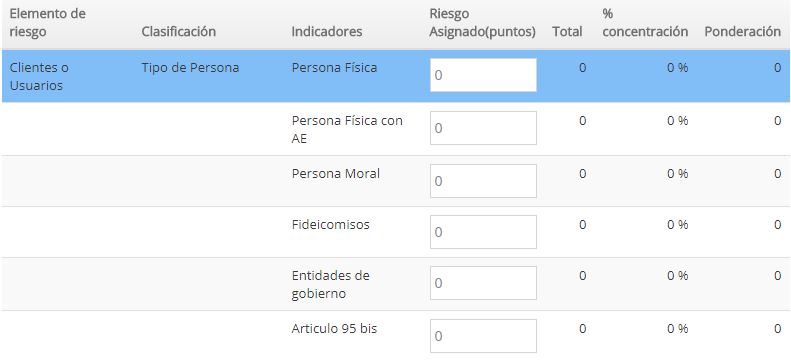This screenshot has width=791, height=361.
Task: Click the % concentración column header
Action: coord(645,23)
